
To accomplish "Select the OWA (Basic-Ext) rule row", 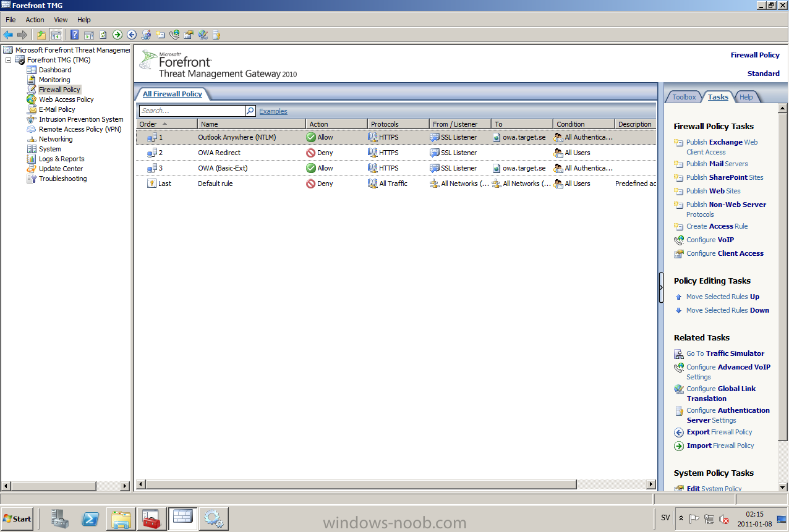I will pyautogui.click(x=396, y=168).
